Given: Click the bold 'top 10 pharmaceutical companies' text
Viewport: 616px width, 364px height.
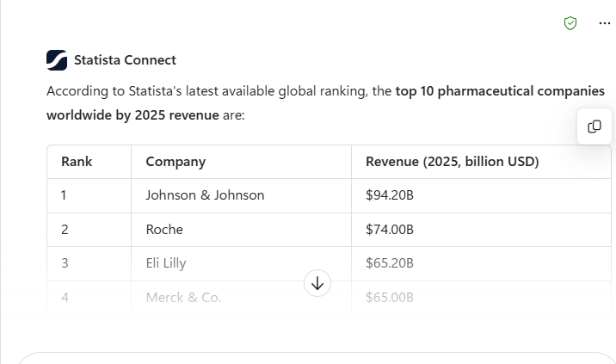Looking at the screenshot, I should click(x=500, y=91).
